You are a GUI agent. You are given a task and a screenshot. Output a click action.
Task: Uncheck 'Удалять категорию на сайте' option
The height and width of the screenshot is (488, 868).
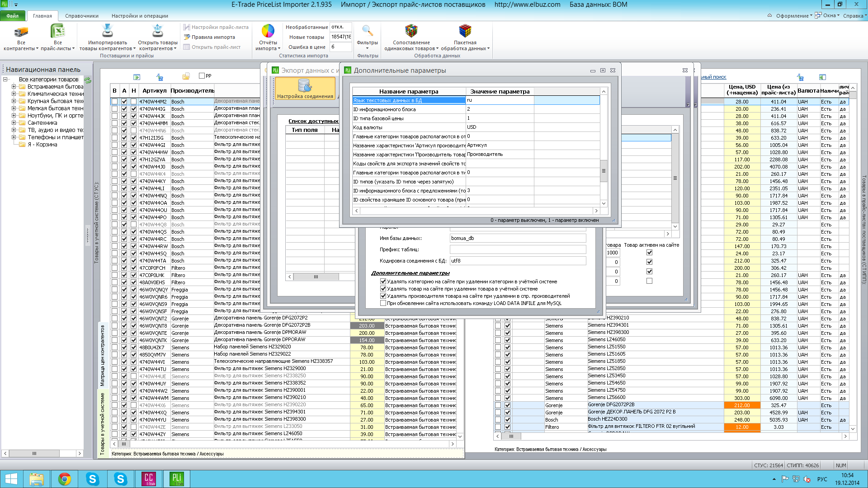tap(383, 282)
